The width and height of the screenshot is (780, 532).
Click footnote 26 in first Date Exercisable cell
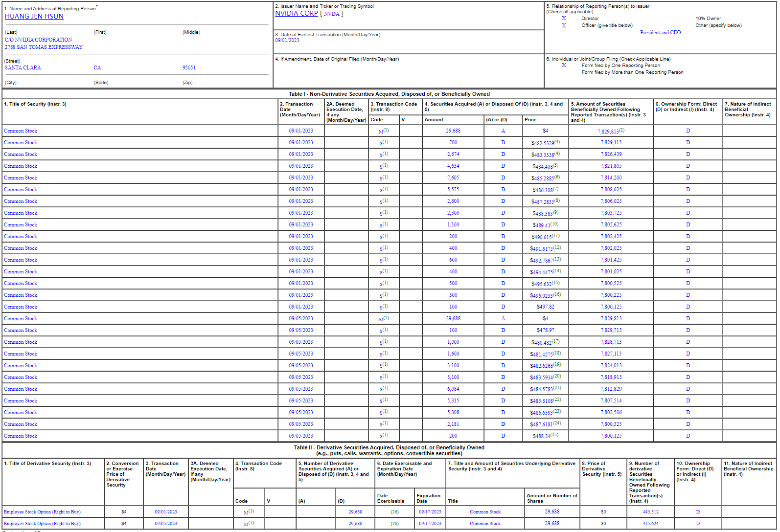pyautogui.click(x=394, y=512)
